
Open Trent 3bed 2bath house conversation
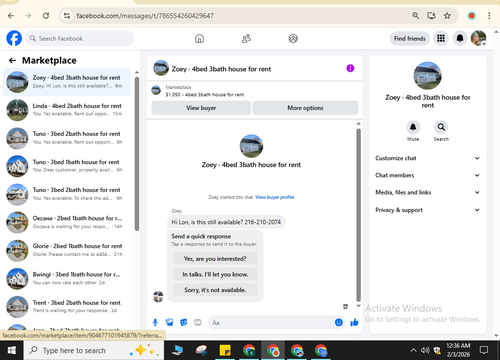pos(67,306)
